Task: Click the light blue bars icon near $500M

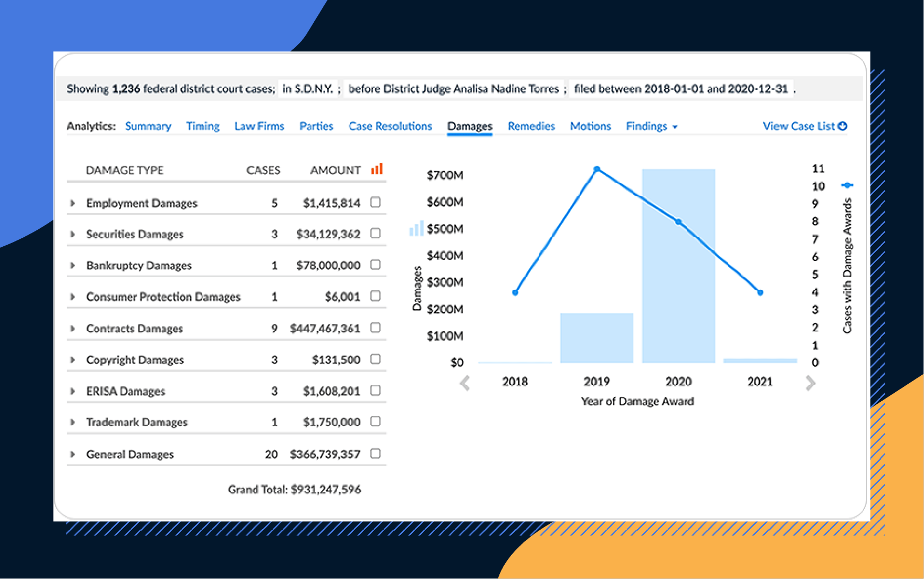Action: pos(416,228)
